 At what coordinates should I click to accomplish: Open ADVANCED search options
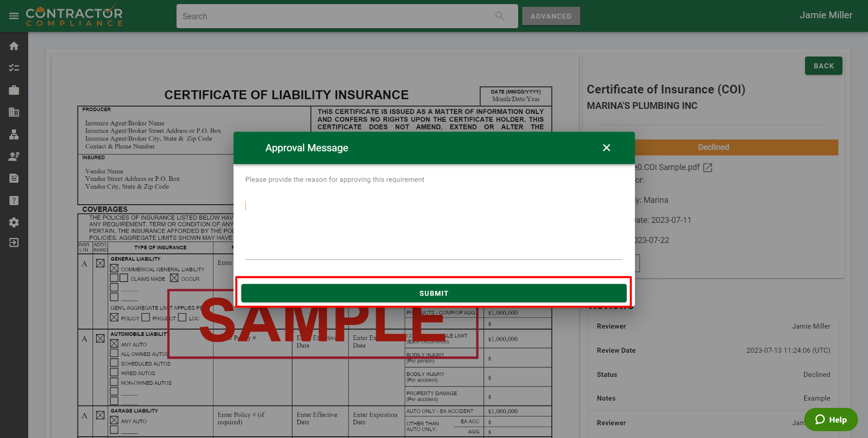coord(551,16)
